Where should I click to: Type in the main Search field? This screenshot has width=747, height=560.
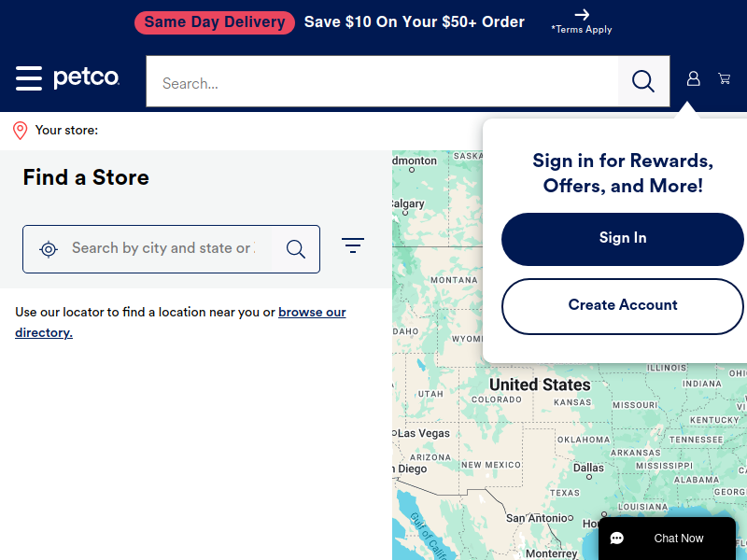pos(383,82)
